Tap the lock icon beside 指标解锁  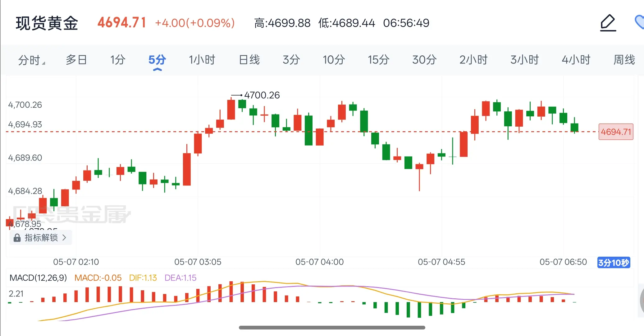click(x=17, y=238)
